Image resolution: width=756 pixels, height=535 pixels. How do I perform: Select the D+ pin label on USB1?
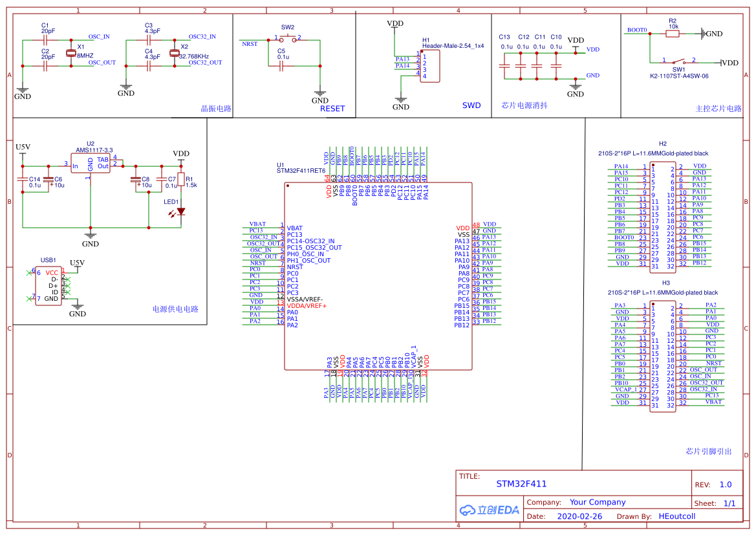[x=53, y=285]
